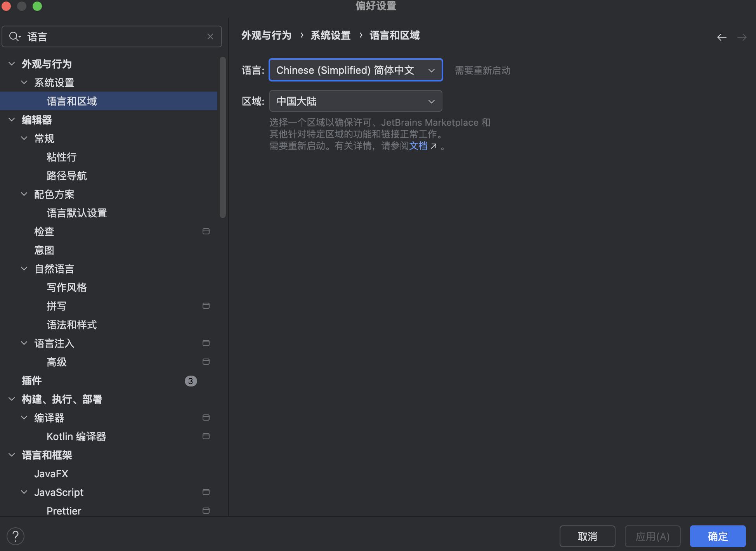Select the 语言和区域 tree item
This screenshot has height=551, width=756.
coord(71,101)
